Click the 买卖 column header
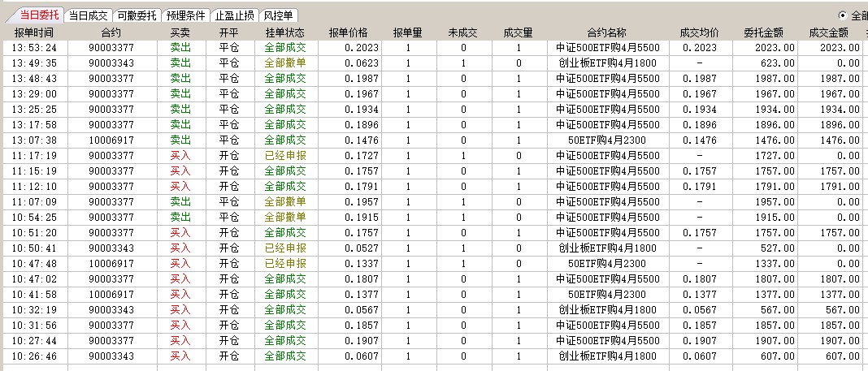 click(x=180, y=32)
